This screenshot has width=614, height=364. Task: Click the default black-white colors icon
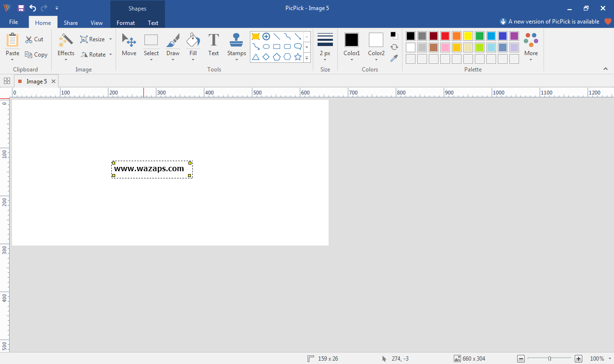(394, 35)
